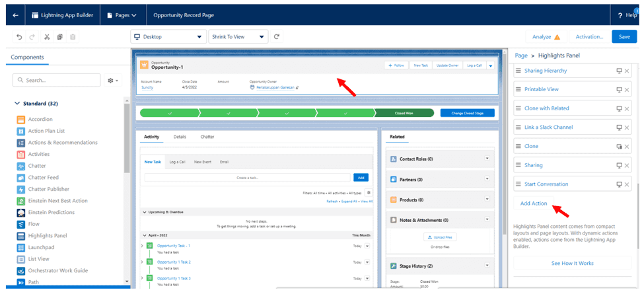
Task: Open the activity filter settings gear
Action: (369, 193)
